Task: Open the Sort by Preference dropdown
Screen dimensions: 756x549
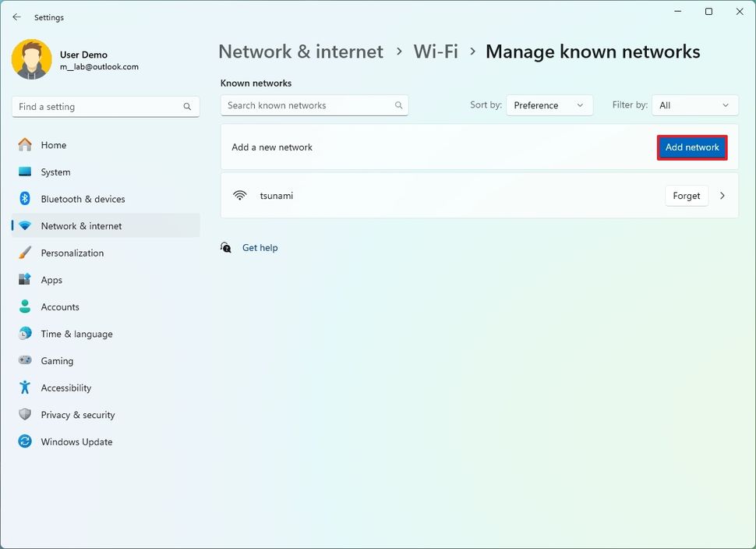Action: tap(549, 104)
